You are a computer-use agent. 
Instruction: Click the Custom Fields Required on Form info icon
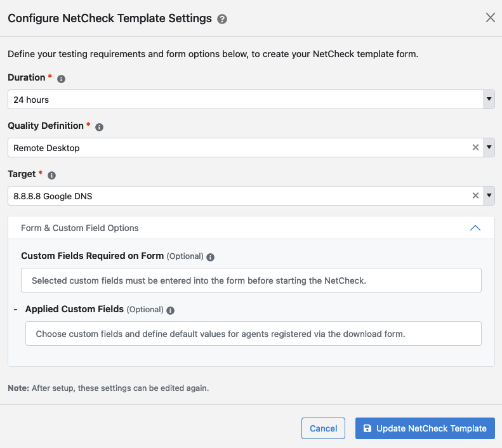pos(211,258)
